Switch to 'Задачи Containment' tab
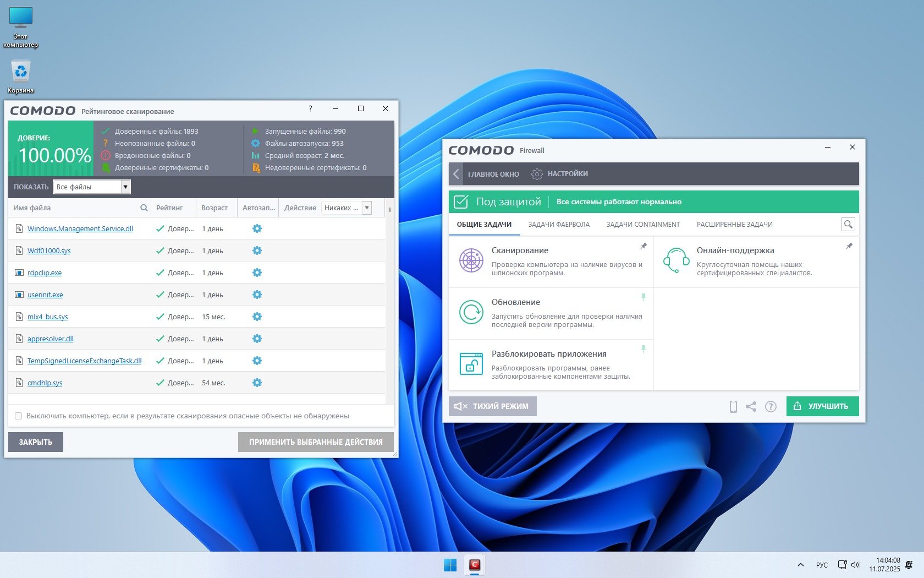Image resolution: width=924 pixels, height=578 pixels. coord(643,225)
